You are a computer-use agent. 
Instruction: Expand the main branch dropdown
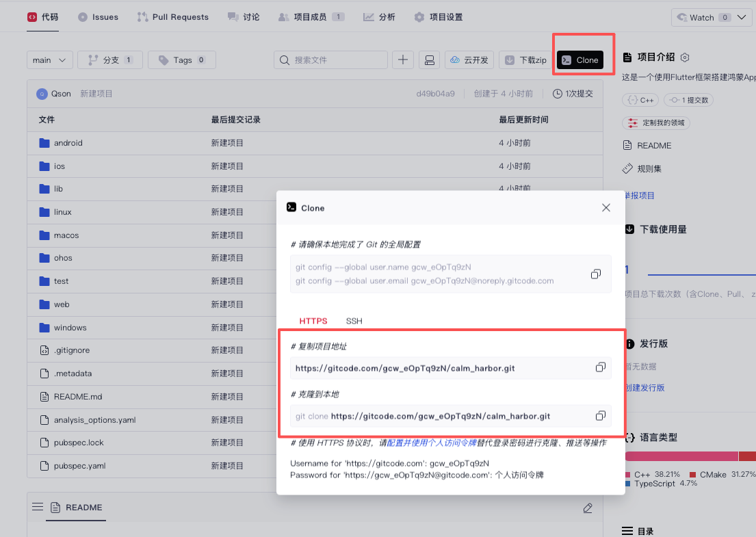[x=50, y=60]
